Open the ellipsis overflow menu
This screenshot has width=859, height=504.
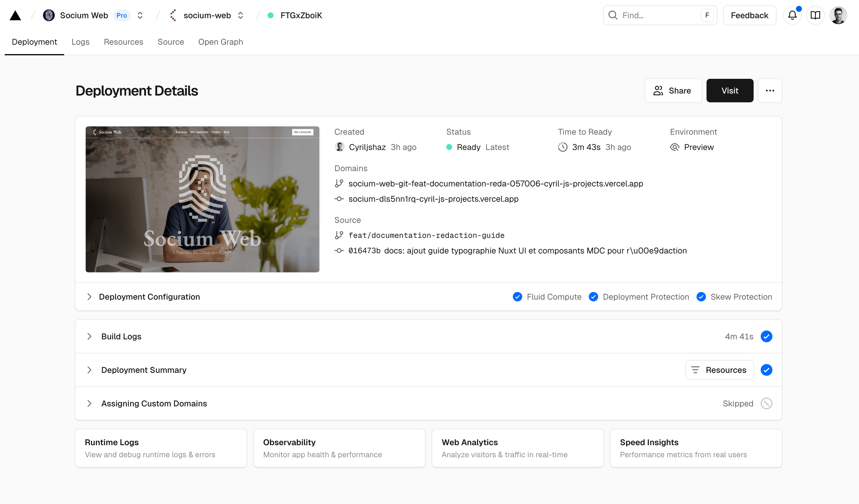click(x=770, y=91)
